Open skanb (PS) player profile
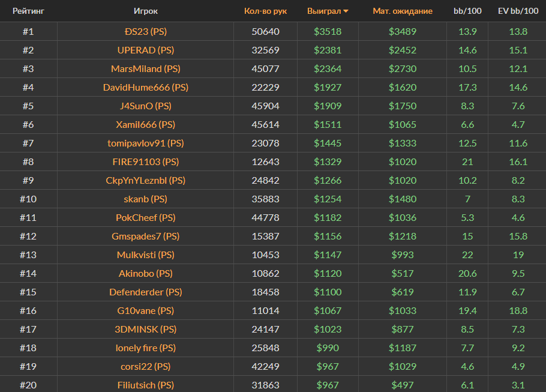The height and width of the screenshot is (392, 546). [x=145, y=199]
